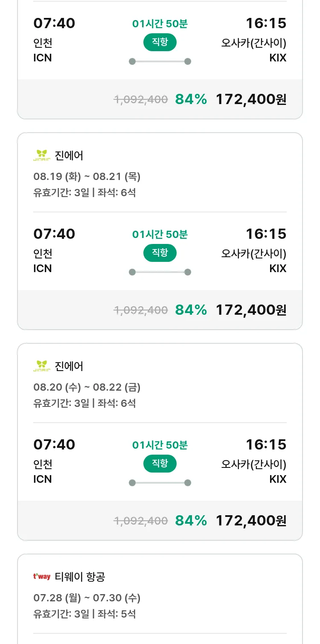The height and width of the screenshot is (644, 320).
Task: Open the 진에어 airline name on the 08.19 card
Action: [69, 156]
